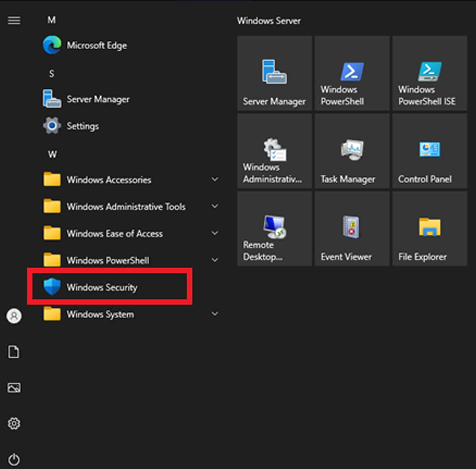Click the Windows Server tile group title
Screen dimensions: 476x469
click(x=269, y=21)
